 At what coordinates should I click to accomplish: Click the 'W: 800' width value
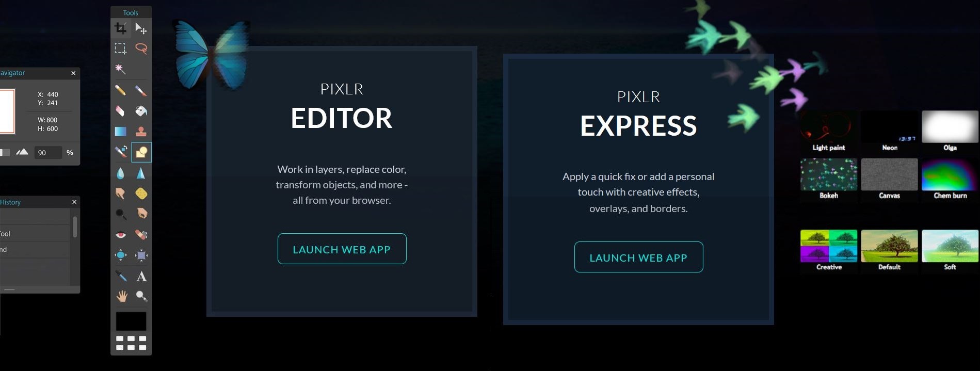(x=47, y=120)
